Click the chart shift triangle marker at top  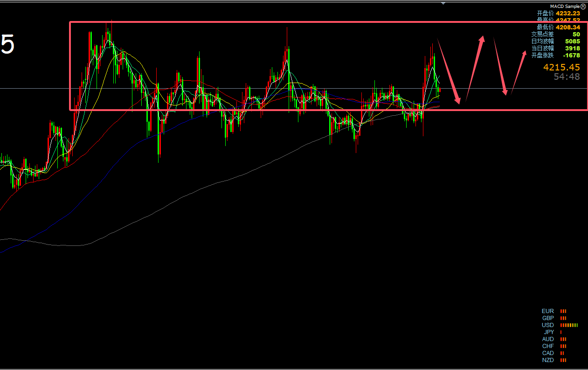point(443,3)
